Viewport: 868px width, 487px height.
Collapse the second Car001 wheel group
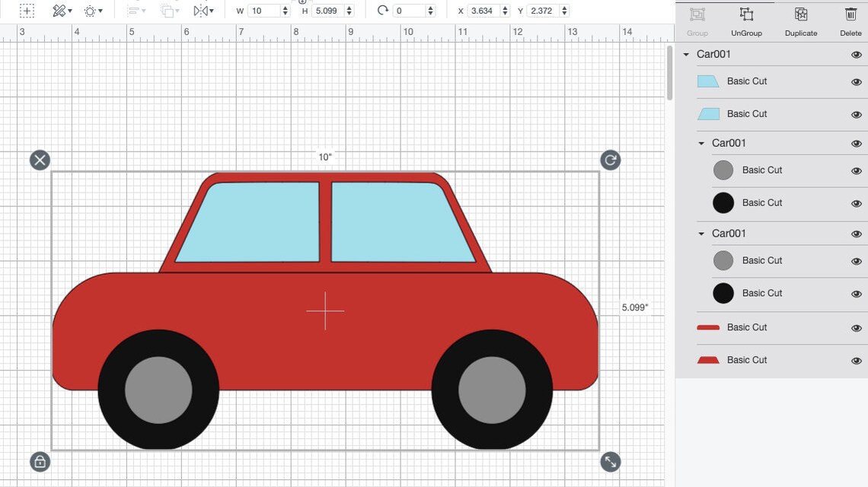[701, 143]
